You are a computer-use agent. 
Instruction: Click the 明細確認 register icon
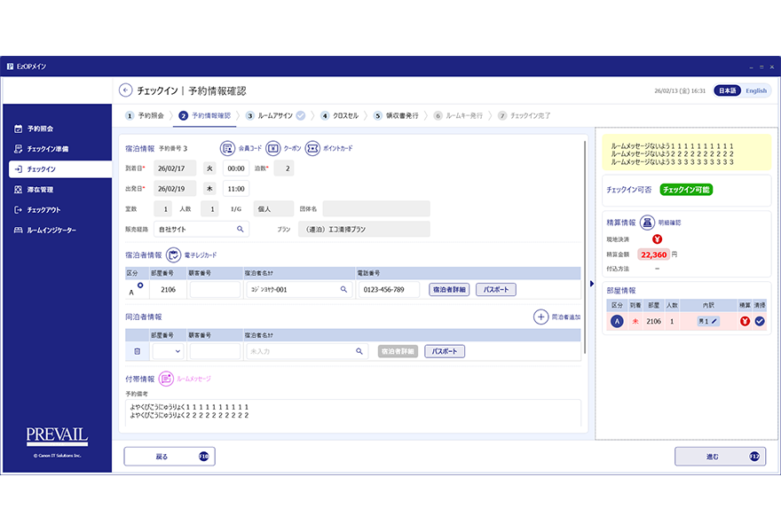(647, 222)
